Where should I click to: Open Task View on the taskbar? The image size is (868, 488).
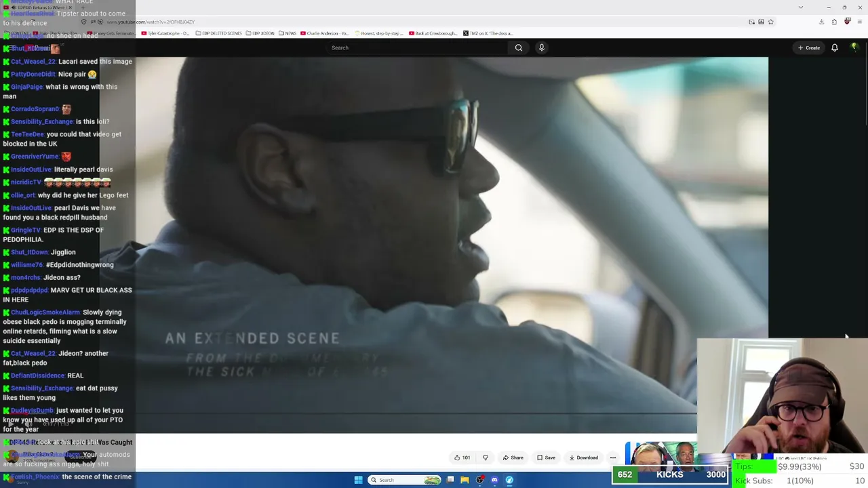[x=450, y=480]
